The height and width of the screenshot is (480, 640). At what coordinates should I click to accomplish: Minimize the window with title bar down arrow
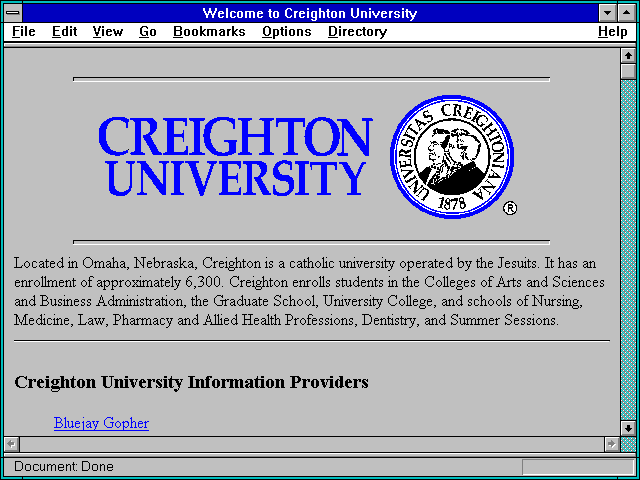click(x=607, y=13)
